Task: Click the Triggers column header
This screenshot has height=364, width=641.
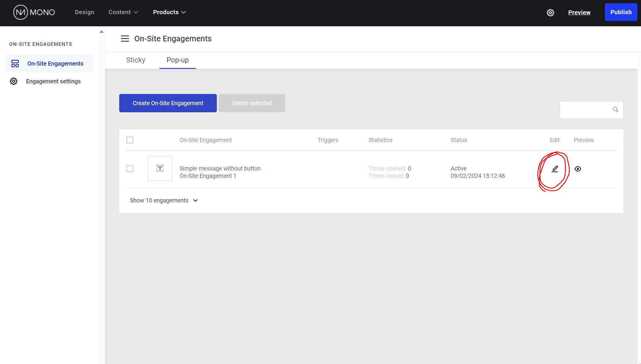Action: point(328,140)
